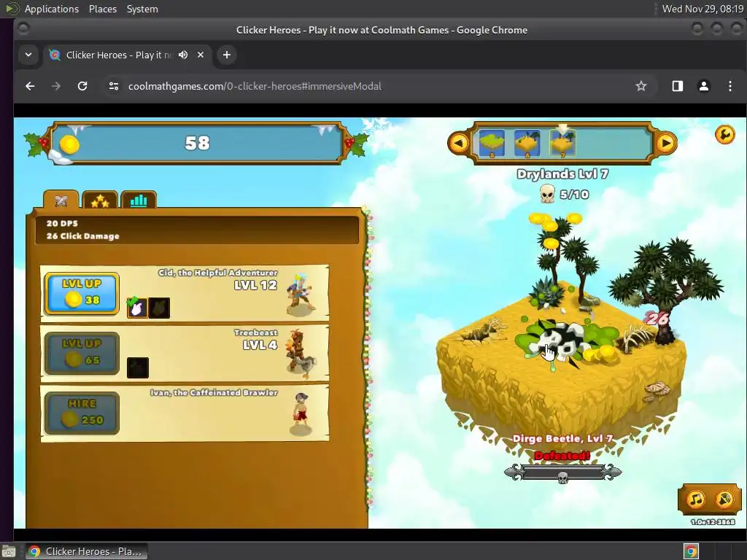Click the gold coin icon in gold counter
The width and height of the screenshot is (747, 560).
(x=69, y=144)
